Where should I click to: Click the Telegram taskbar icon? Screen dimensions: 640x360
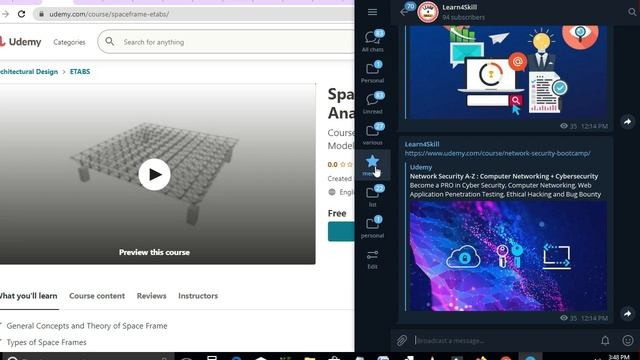point(530,357)
